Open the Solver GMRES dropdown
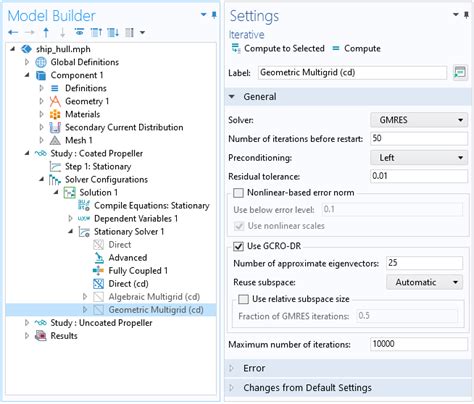Viewport: 474px width, 404px height. 419,120
